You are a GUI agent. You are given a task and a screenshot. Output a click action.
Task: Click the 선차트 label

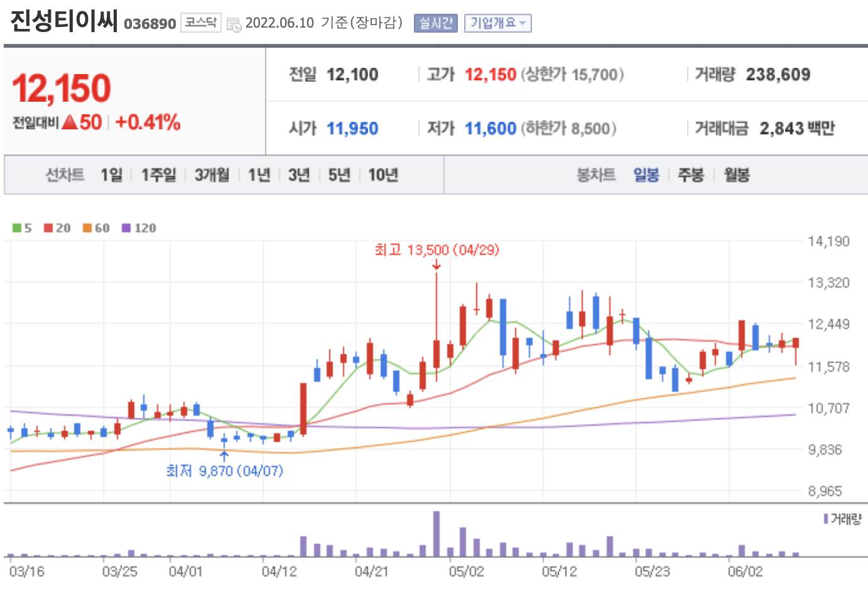[65, 175]
